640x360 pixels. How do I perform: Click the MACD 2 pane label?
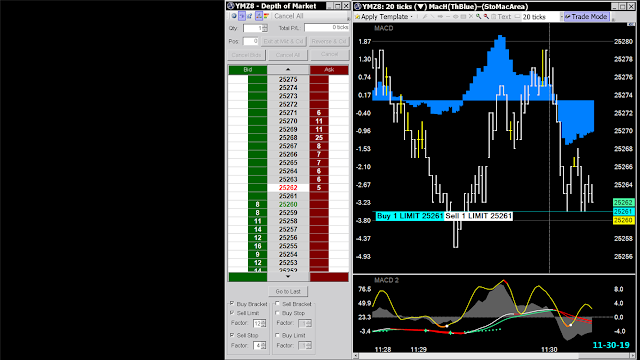point(386,280)
